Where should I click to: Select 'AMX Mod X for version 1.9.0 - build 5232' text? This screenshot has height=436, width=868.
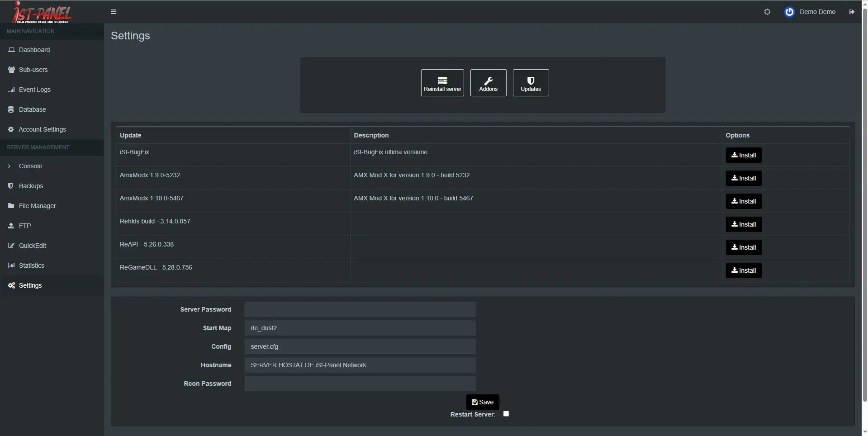[x=412, y=175]
